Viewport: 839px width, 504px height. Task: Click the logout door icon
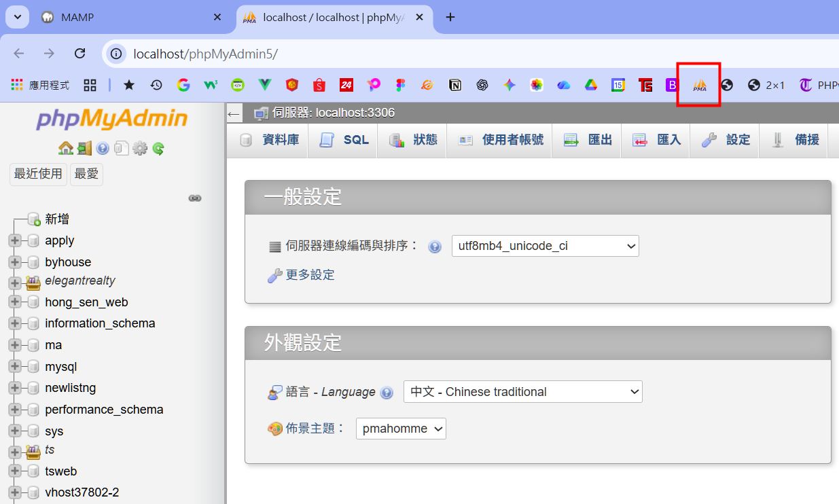tap(84, 148)
